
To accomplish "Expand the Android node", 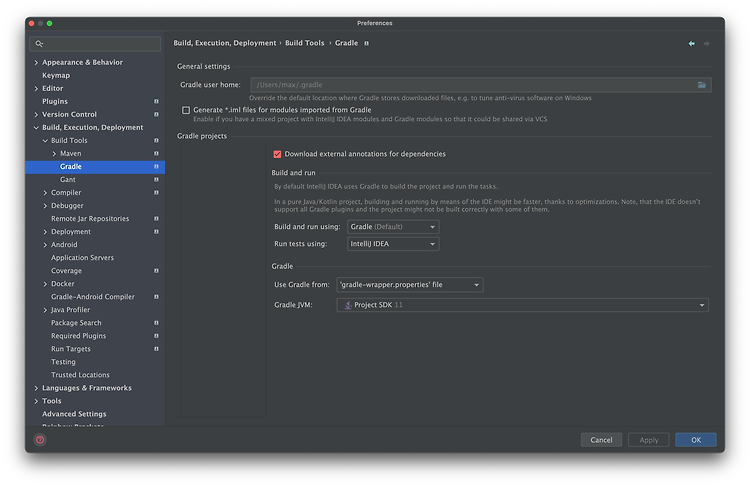I will [45, 245].
